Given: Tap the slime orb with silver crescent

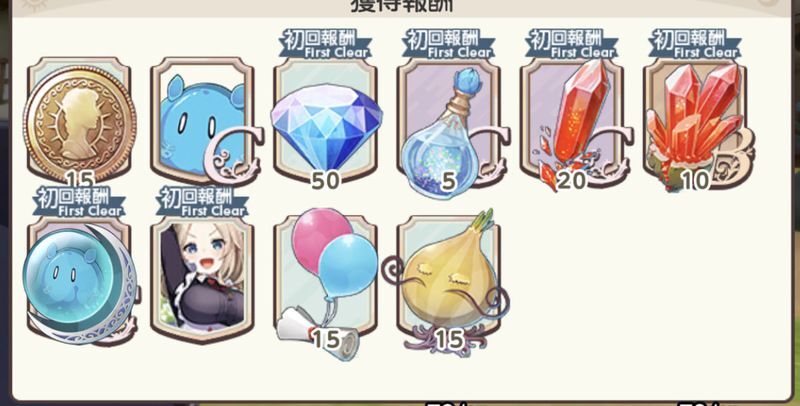Looking at the screenshot, I should click(x=80, y=281).
